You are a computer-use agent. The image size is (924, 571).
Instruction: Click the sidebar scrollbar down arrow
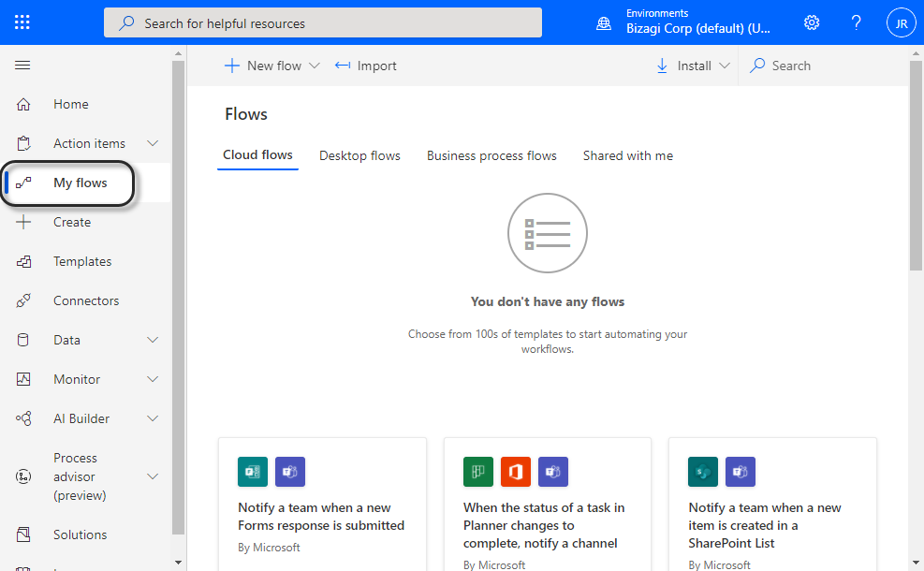(x=178, y=563)
